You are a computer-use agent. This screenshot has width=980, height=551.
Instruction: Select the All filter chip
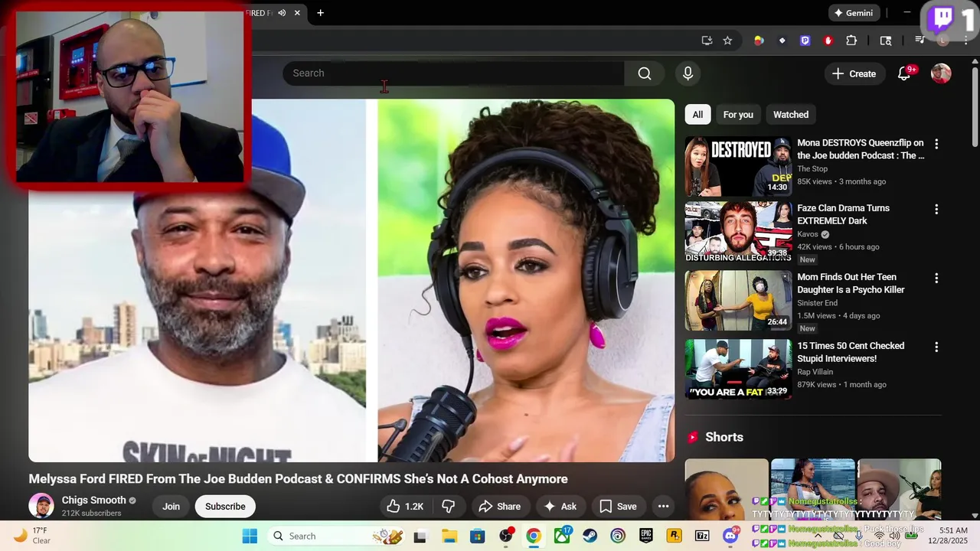click(697, 115)
